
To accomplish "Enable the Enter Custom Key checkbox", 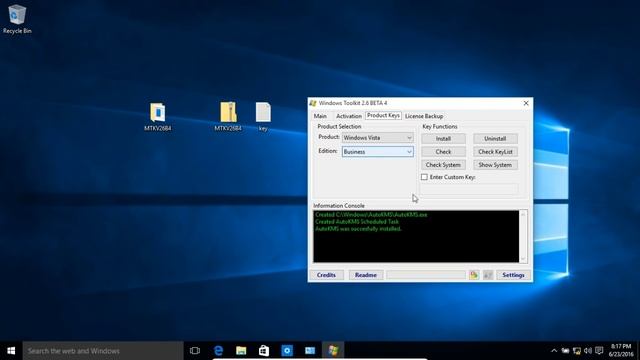I will click(x=424, y=177).
